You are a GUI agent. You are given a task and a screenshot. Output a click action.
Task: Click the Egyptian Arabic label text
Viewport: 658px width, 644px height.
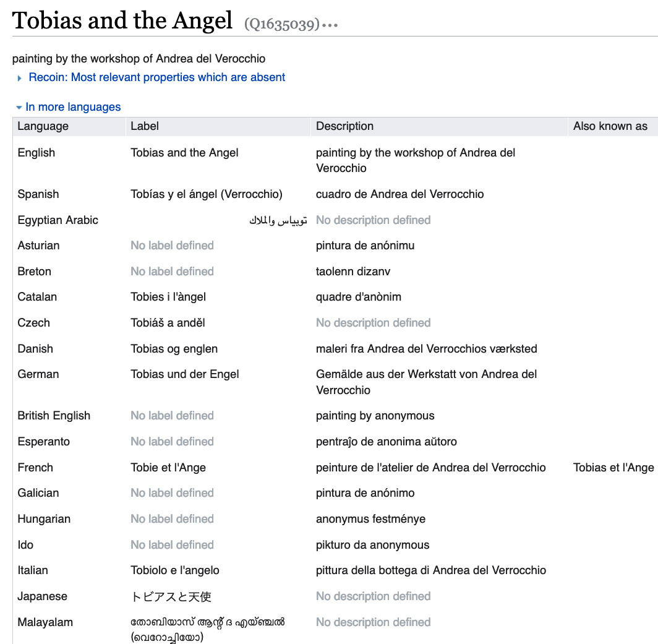[x=278, y=221]
